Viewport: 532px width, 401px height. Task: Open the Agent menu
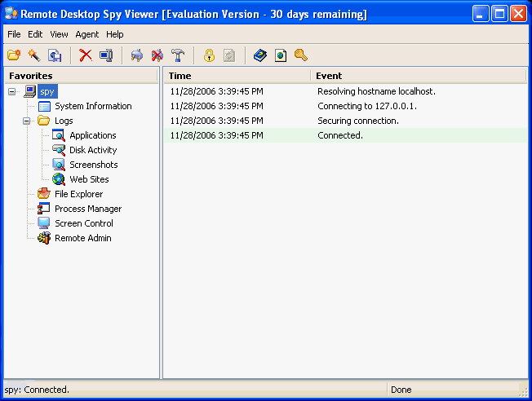(86, 34)
